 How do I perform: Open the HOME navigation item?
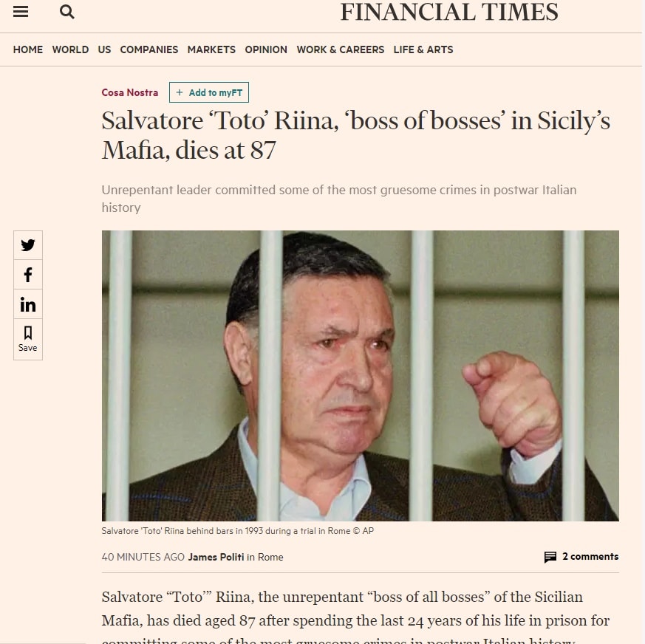pyautogui.click(x=28, y=49)
